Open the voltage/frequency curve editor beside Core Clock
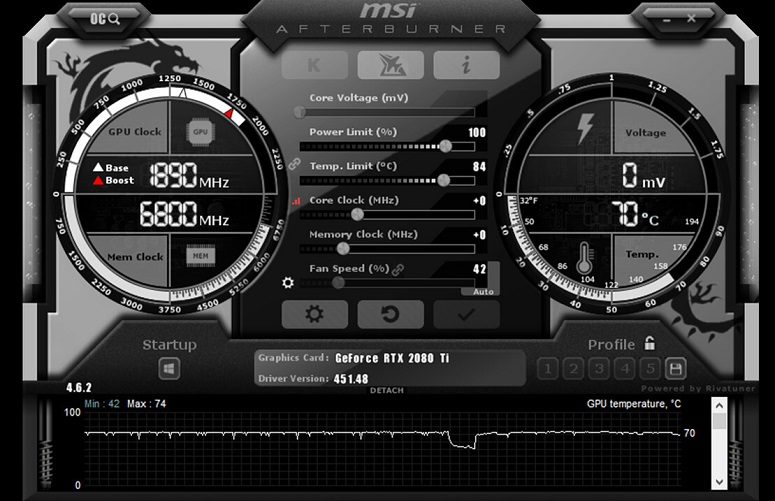 click(x=295, y=201)
